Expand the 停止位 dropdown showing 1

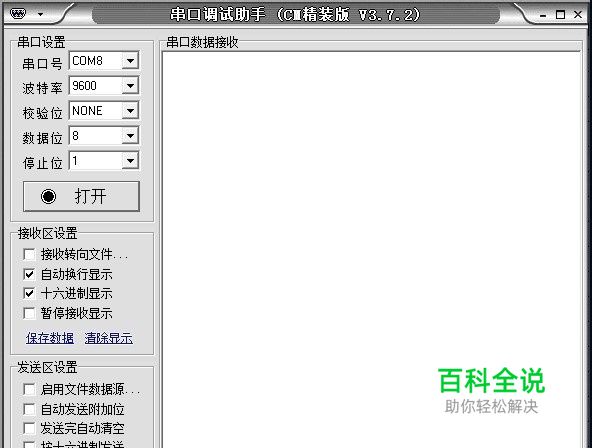point(130,161)
